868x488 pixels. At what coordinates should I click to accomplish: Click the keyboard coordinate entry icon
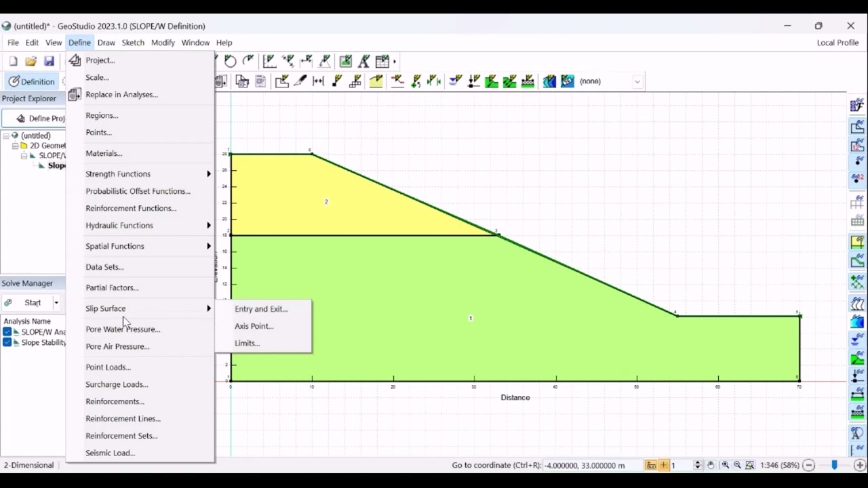click(651, 465)
